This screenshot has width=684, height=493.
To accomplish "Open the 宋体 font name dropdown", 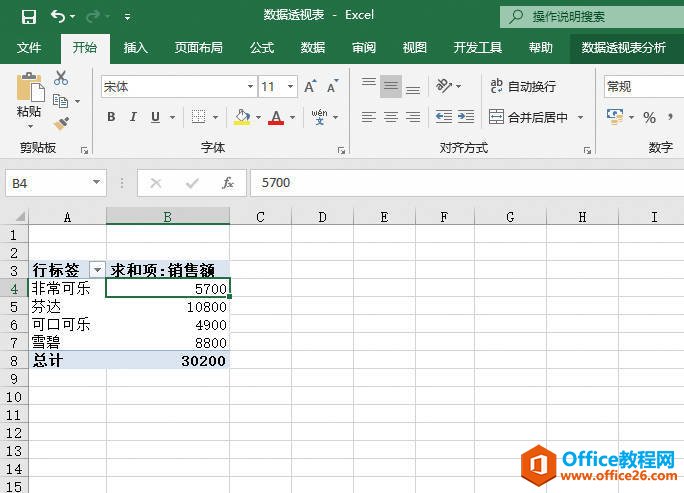I will click(x=250, y=86).
